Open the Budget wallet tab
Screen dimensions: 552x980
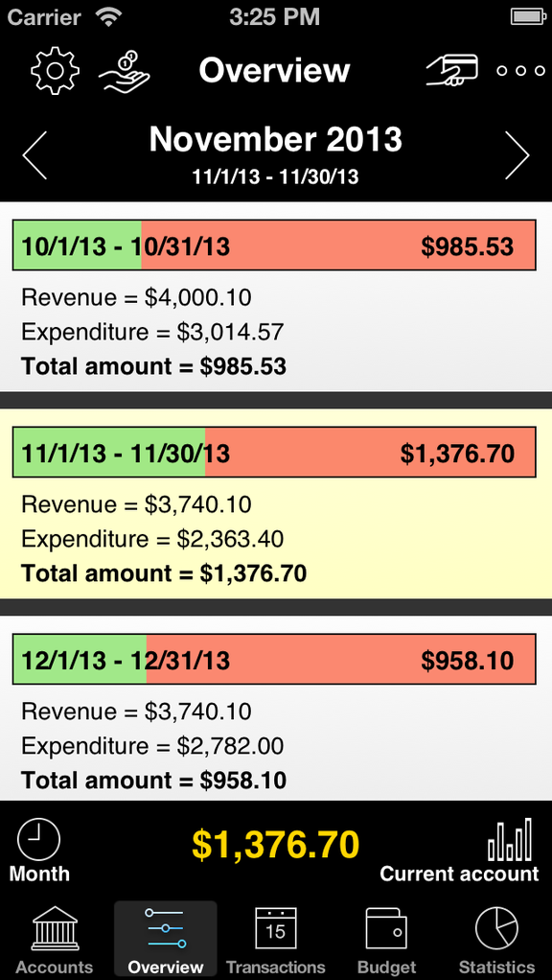click(x=386, y=940)
